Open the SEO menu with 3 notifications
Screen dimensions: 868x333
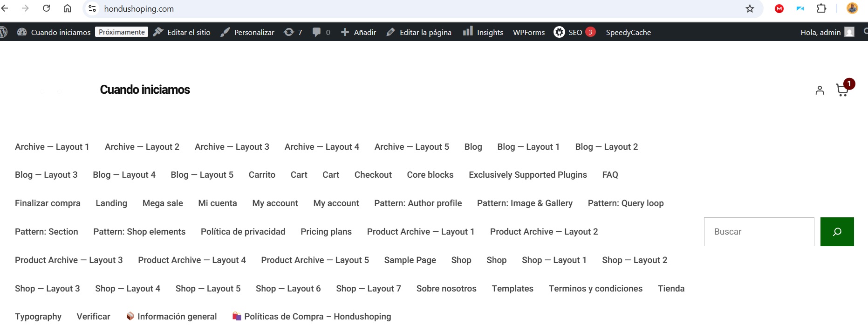tap(574, 32)
